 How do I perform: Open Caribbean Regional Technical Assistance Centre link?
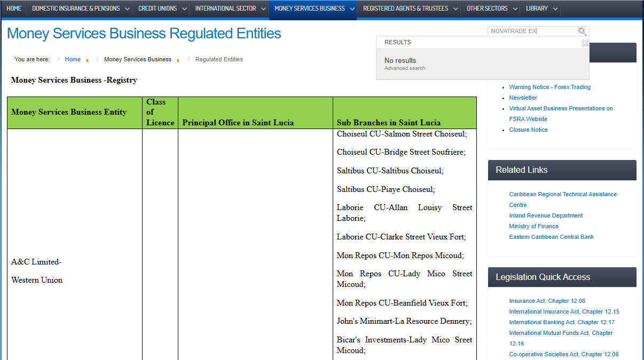point(563,199)
